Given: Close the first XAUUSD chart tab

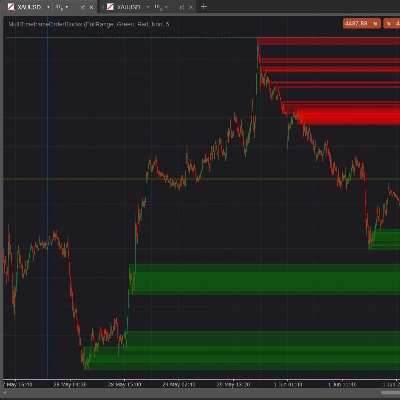Looking at the screenshot, I should pos(91,7).
